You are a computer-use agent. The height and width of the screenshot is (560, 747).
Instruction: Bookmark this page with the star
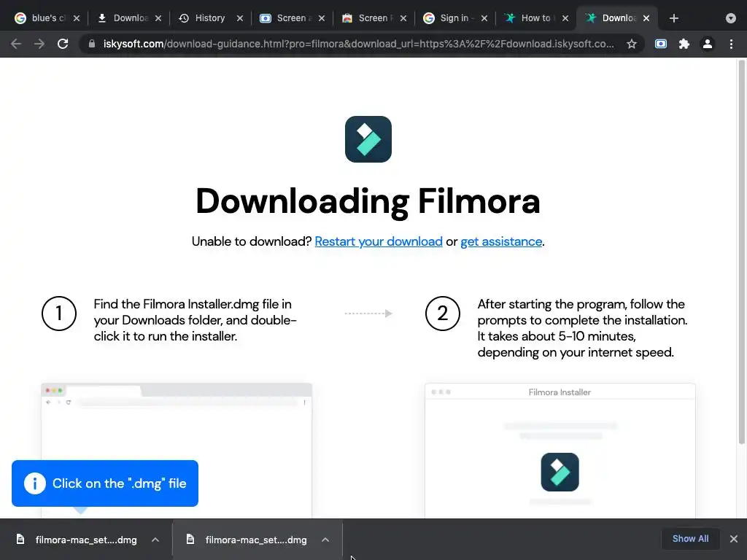coord(632,44)
